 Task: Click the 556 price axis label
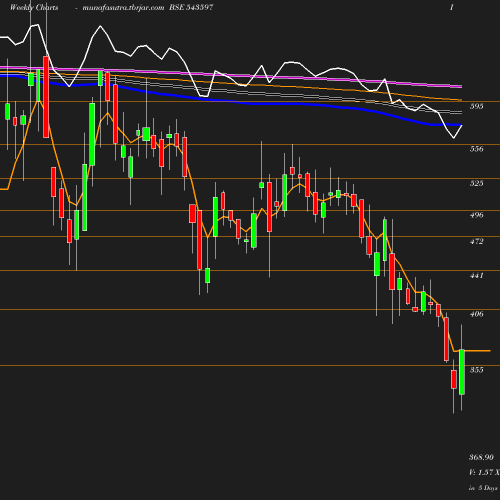tap(476, 149)
